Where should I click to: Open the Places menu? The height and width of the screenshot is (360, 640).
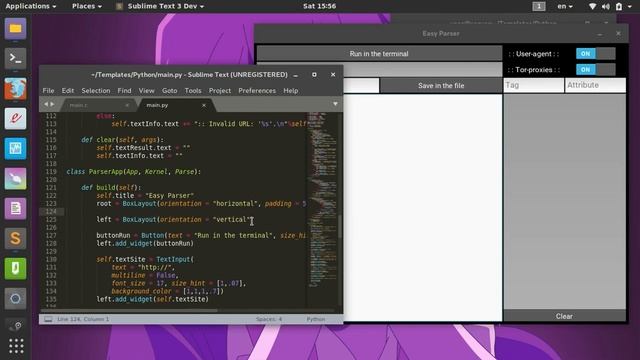tap(87, 6)
